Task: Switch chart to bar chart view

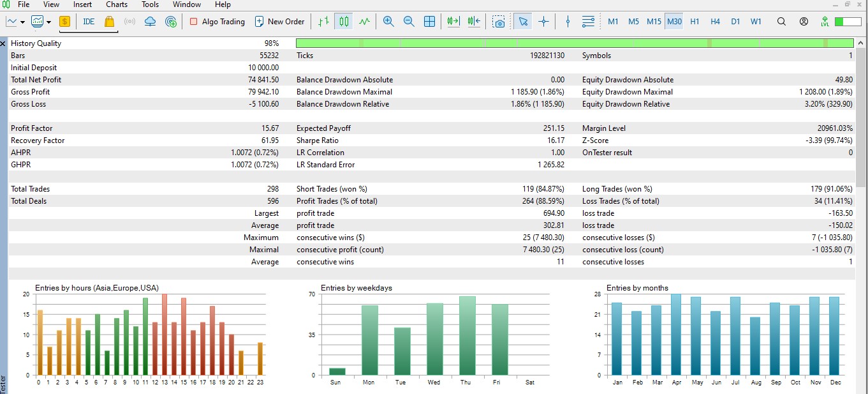Action: 324,21
